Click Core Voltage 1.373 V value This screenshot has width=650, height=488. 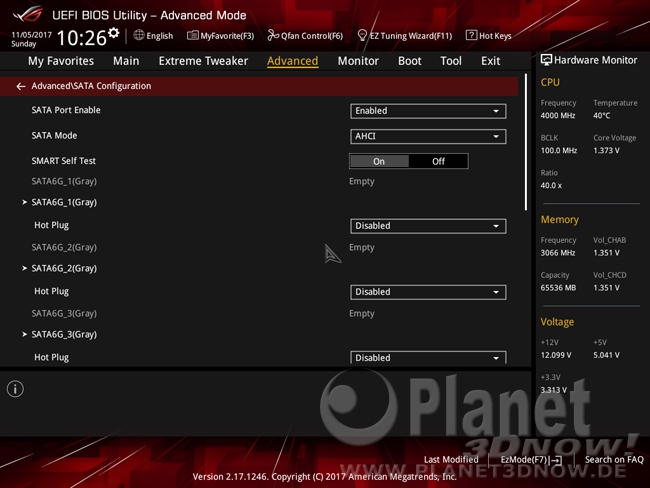(x=606, y=151)
